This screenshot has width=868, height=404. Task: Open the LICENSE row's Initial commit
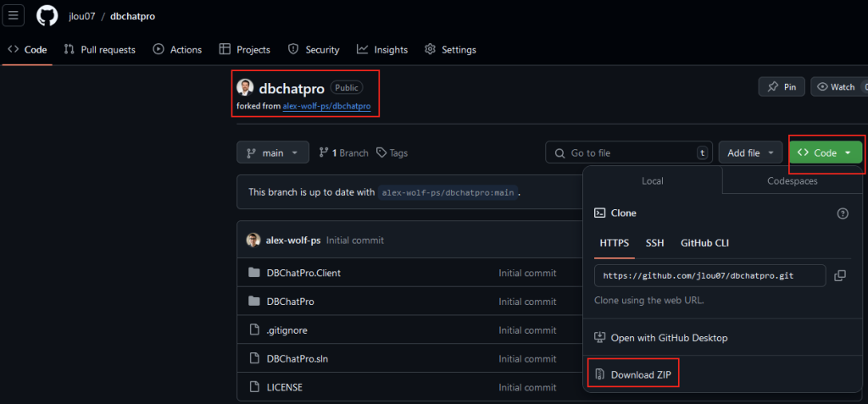click(x=527, y=387)
